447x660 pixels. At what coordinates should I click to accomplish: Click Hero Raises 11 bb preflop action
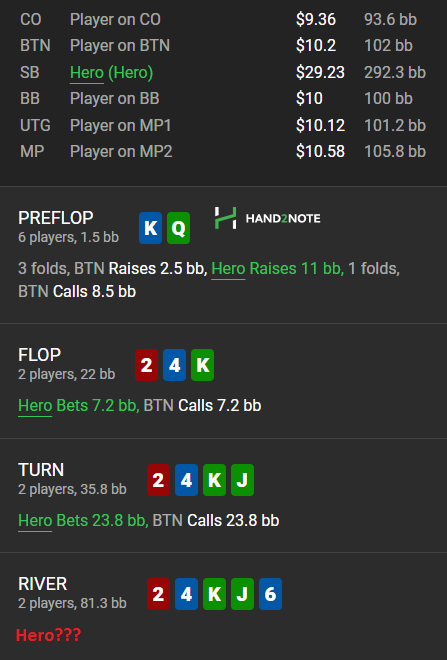[277, 269]
